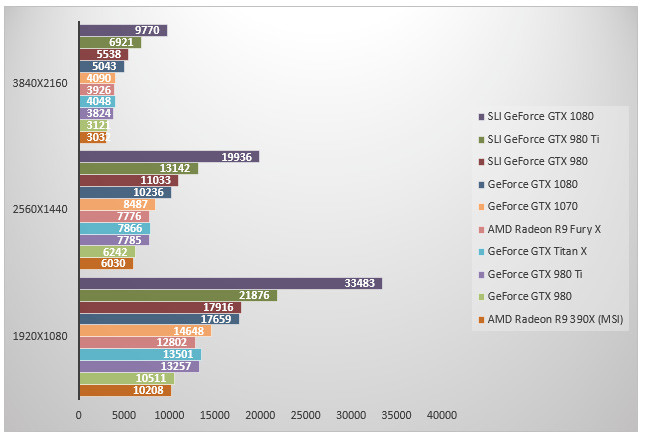Viewport: 645px width, 438px height.
Task: Click the data label 4048
Action: pyautogui.click(x=99, y=101)
